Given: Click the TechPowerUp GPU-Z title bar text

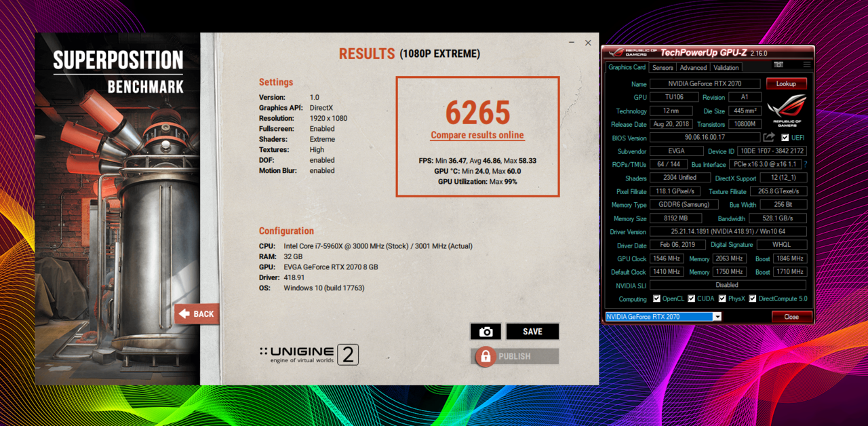Looking at the screenshot, I should 714,53.
